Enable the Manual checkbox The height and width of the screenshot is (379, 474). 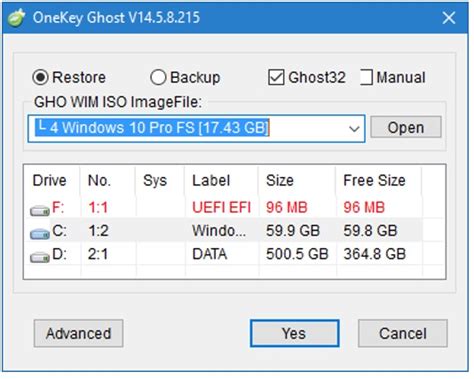366,77
